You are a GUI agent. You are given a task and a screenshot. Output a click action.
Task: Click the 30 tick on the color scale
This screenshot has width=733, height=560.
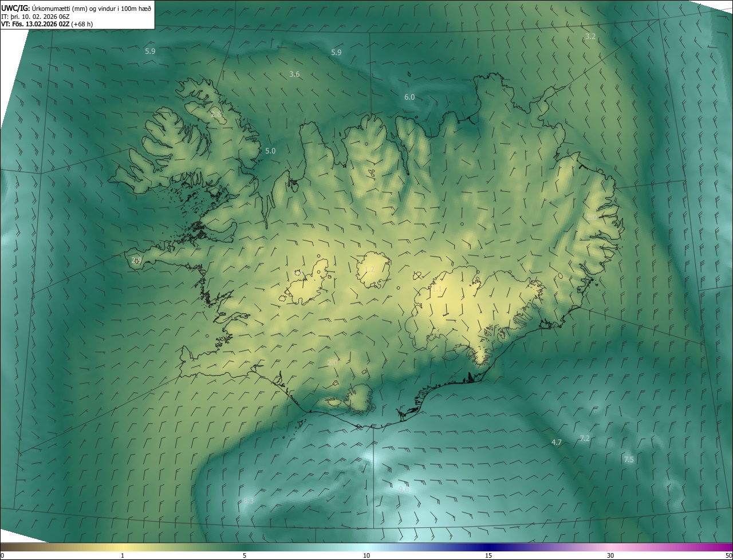610,555
